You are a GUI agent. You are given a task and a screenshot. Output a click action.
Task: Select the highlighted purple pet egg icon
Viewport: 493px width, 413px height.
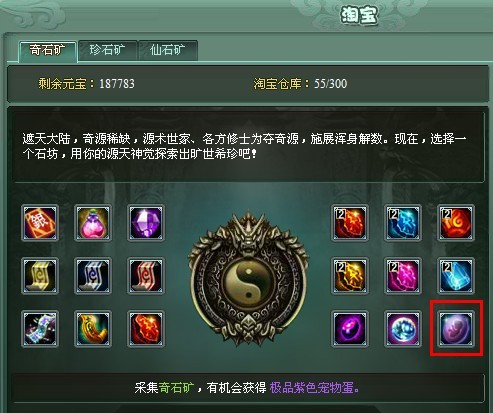[456, 329]
